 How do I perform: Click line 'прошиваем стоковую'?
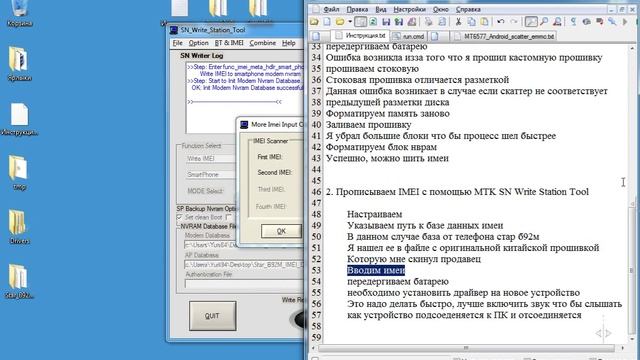[x=372, y=69]
